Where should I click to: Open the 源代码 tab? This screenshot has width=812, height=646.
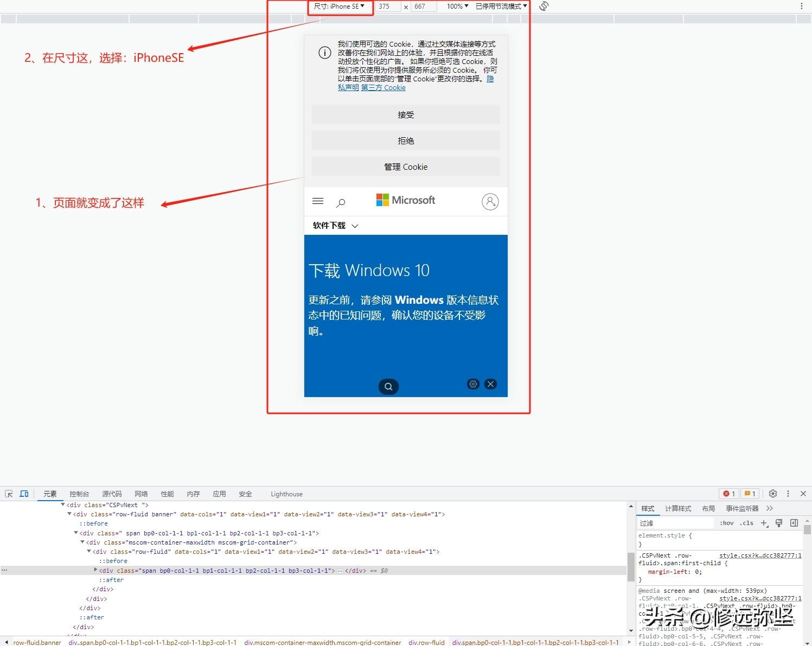tap(112, 494)
